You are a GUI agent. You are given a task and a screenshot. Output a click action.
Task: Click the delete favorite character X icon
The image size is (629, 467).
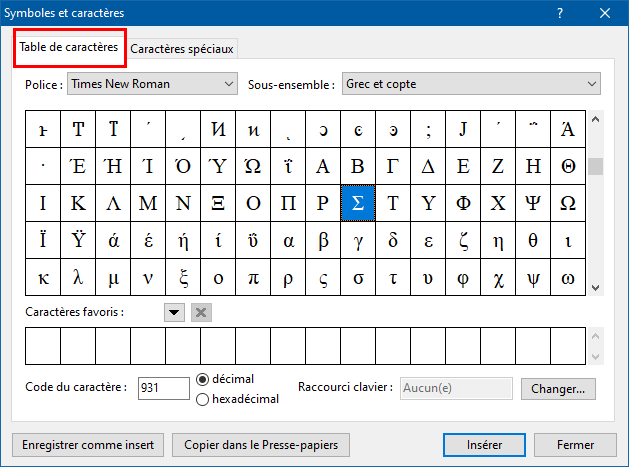pos(201,313)
